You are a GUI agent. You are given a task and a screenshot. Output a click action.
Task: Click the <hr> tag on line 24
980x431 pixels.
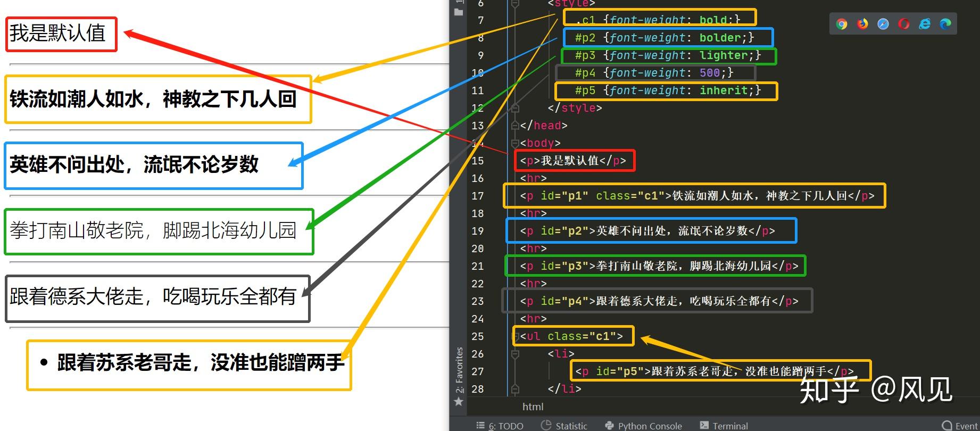click(534, 319)
